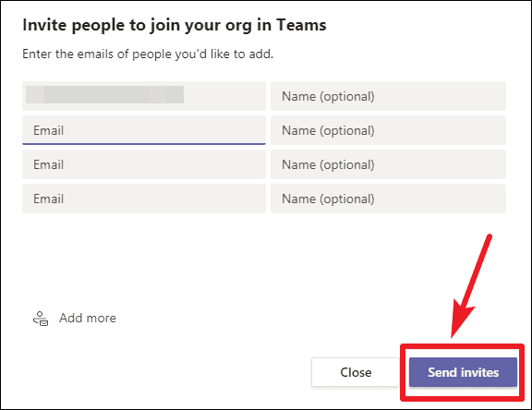Click the second Email field with blue underline
532x410 pixels.
pos(144,130)
